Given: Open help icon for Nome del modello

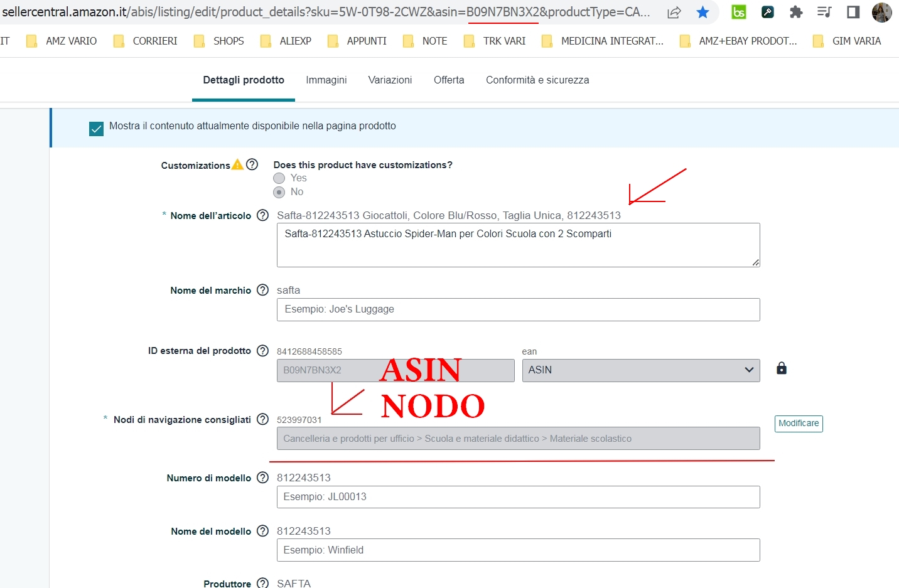Looking at the screenshot, I should coord(263,531).
